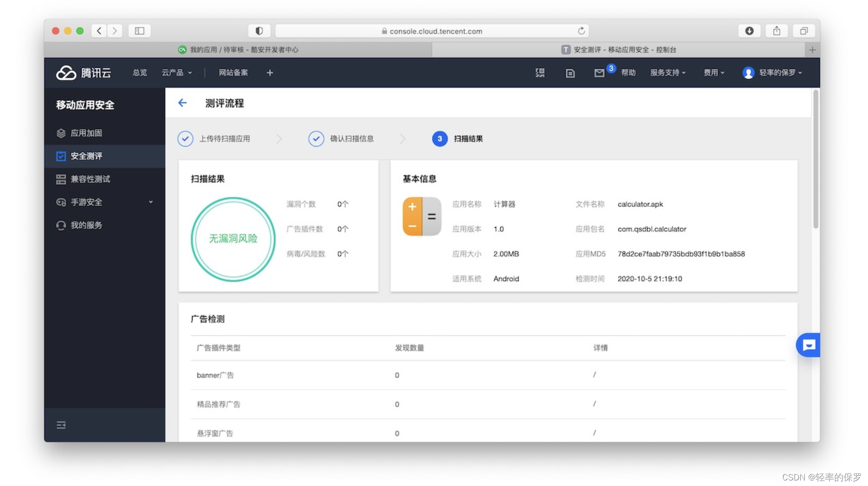Click the page vertical scrollbar

click(x=816, y=159)
